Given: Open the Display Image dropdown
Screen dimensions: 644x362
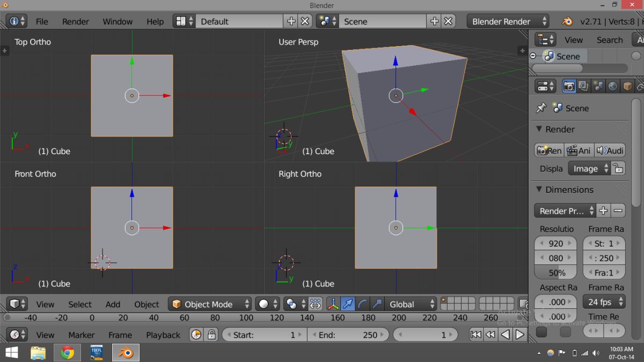Looking at the screenshot, I should pos(589,169).
